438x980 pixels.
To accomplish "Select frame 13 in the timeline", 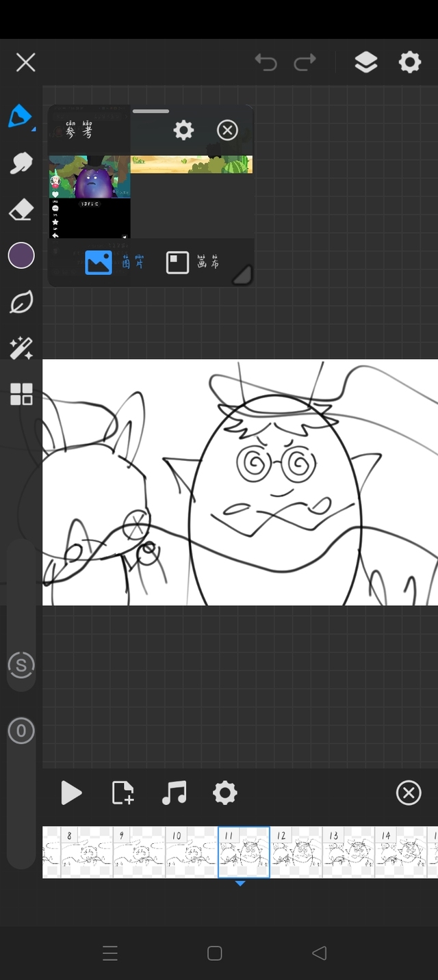I will click(x=348, y=852).
